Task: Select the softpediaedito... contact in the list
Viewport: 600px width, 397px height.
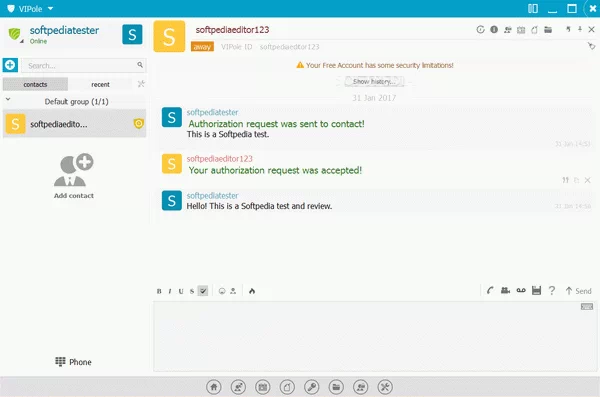Action: click(74, 124)
